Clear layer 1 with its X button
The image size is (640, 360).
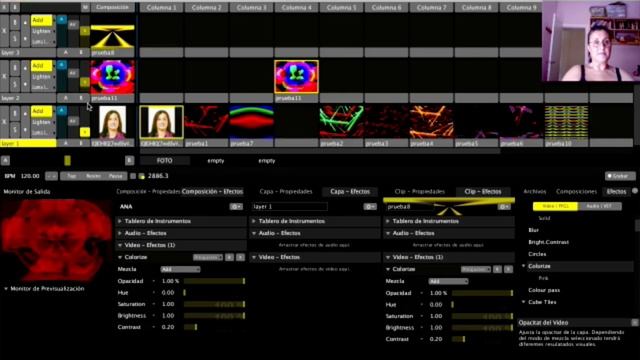point(4,122)
